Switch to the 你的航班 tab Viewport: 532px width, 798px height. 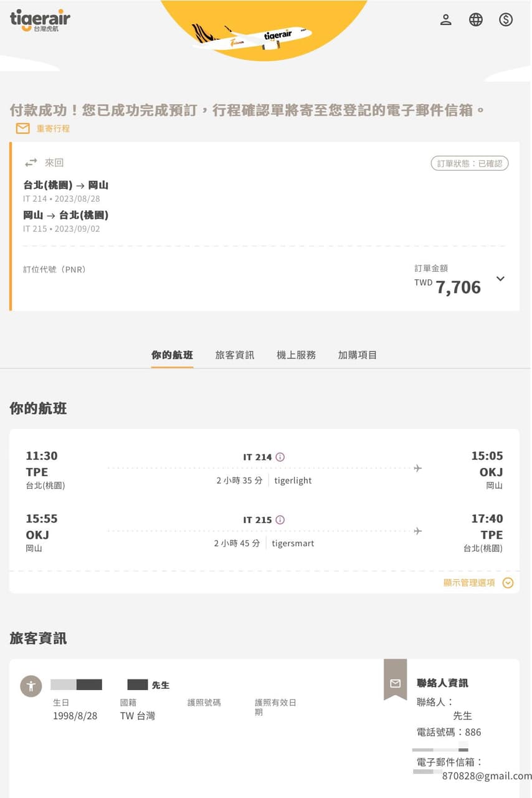click(x=172, y=355)
